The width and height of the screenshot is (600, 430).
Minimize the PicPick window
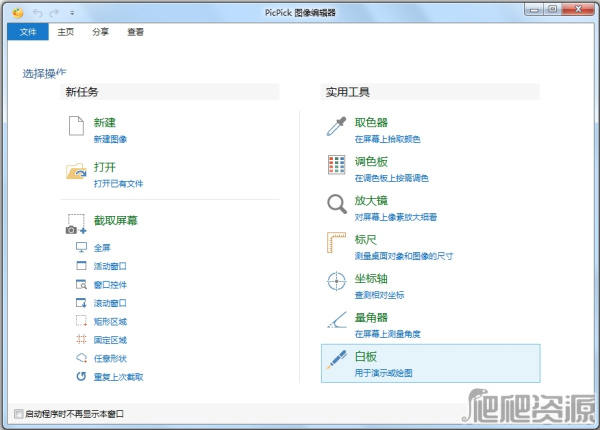coord(534,10)
